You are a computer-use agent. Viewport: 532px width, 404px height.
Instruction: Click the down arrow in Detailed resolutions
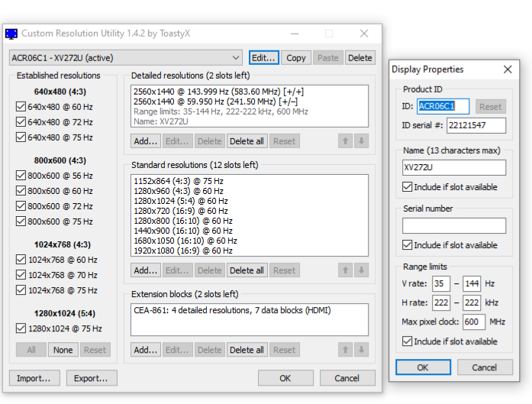pos(361,141)
